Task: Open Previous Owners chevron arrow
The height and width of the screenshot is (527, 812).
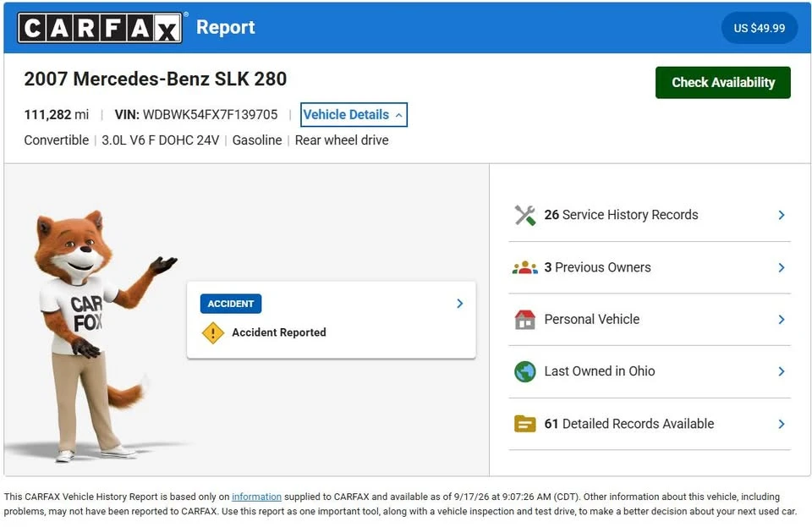Action: tap(782, 267)
